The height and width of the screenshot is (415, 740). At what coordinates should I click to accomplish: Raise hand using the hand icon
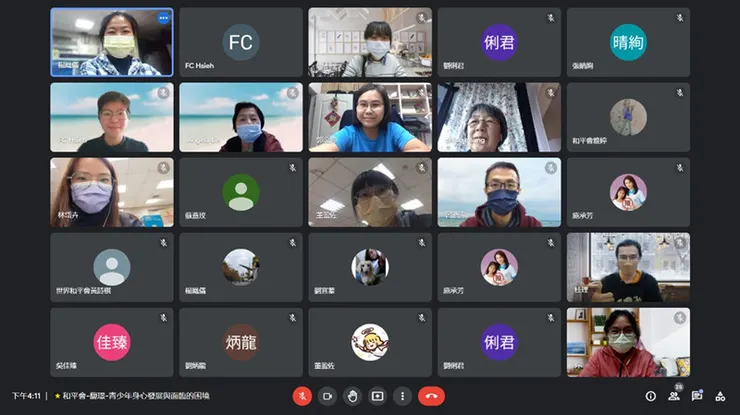pos(352,396)
